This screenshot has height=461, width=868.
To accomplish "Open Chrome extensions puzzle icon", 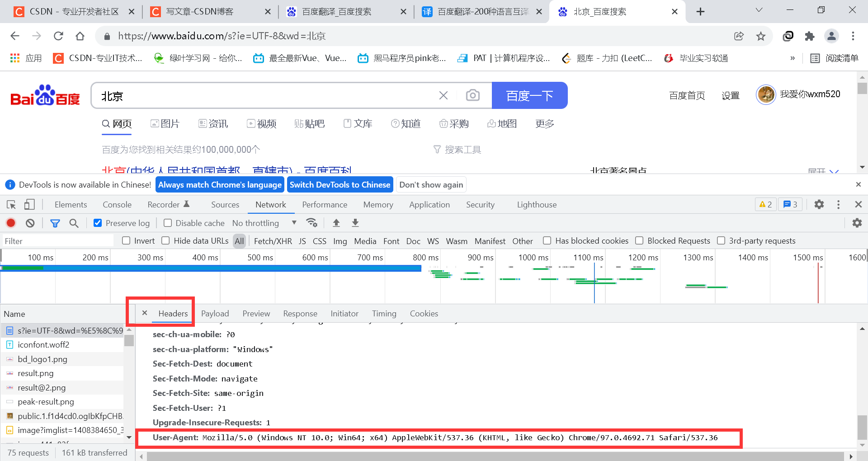I will [x=810, y=36].
